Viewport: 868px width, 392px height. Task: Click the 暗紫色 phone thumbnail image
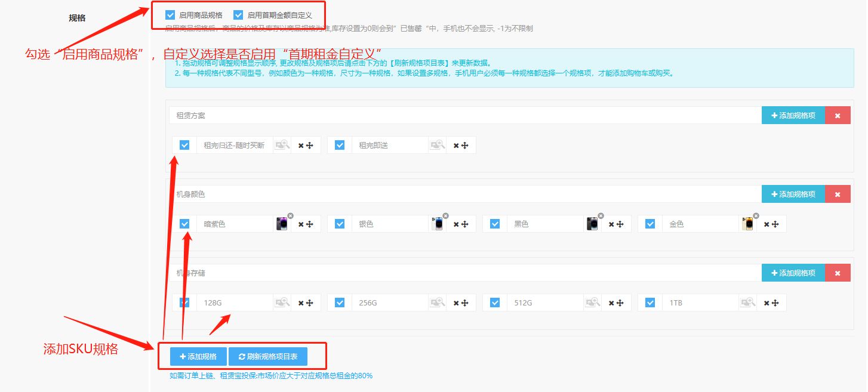282,224
